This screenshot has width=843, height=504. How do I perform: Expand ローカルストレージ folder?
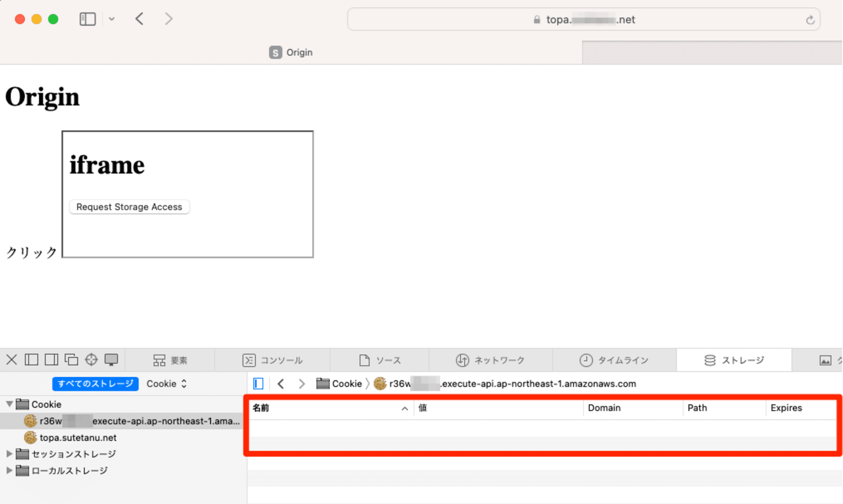pos(9,470)
